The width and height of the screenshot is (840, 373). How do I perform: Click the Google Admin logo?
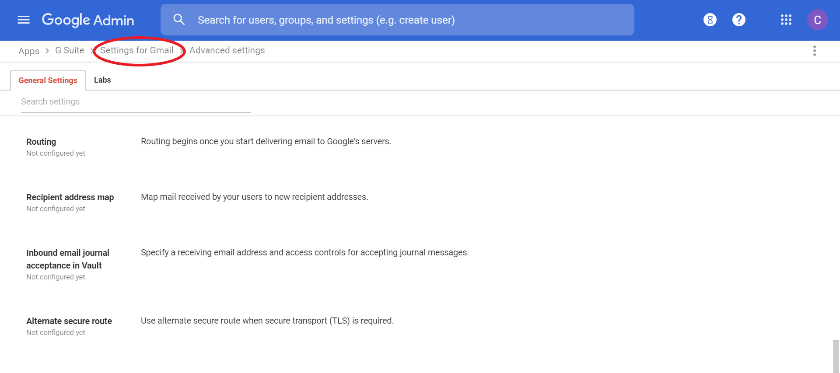(88, 20)
